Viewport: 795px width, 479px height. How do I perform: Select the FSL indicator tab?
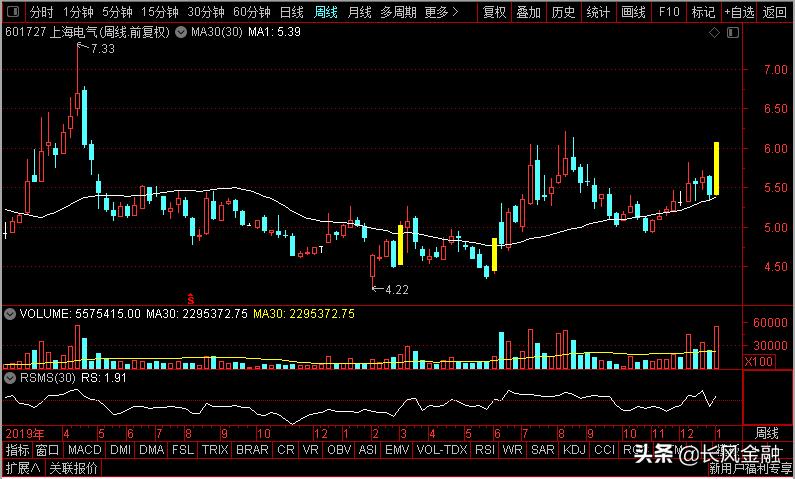click(183, 449)
